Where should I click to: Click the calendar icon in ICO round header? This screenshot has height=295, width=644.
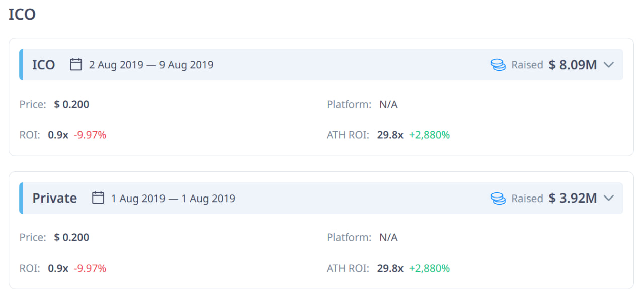[76, 64]
